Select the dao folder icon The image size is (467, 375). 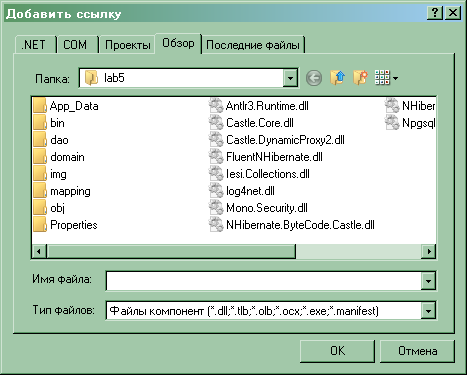click(40, 140)
